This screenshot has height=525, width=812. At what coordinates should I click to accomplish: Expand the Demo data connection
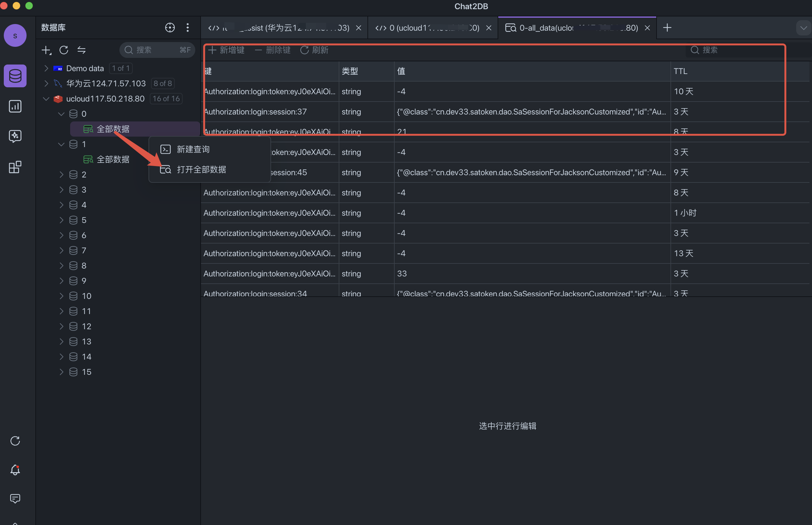tap(46, 68)
